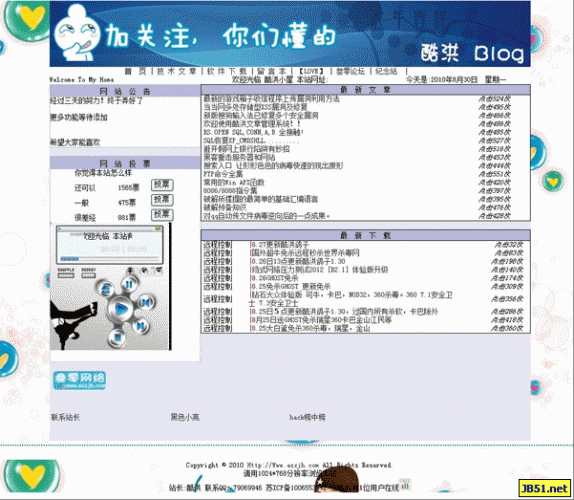Open article 对qq自动传文件病毒逆向后的一点成果
This screenshot has width=574, height=500.
tap(266, 216)
